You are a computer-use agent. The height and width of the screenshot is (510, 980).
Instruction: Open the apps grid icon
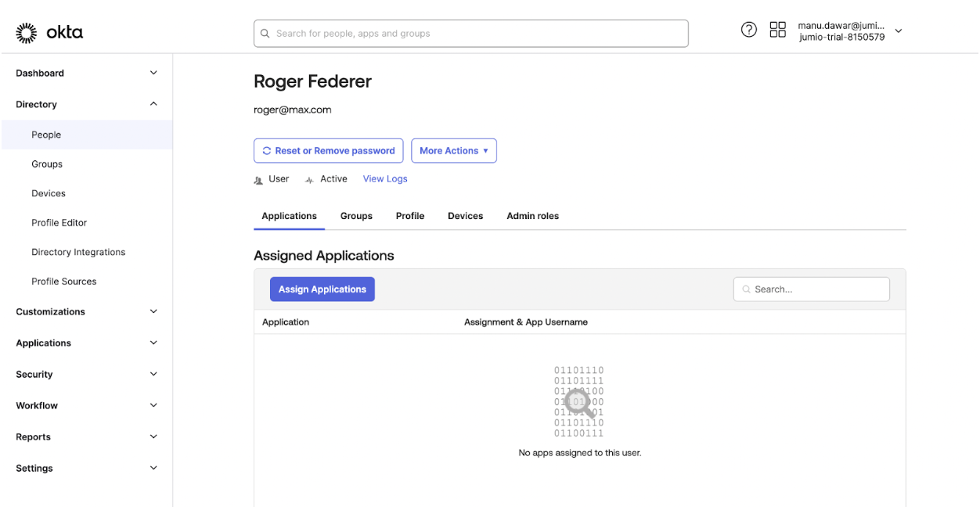point(778,31)
